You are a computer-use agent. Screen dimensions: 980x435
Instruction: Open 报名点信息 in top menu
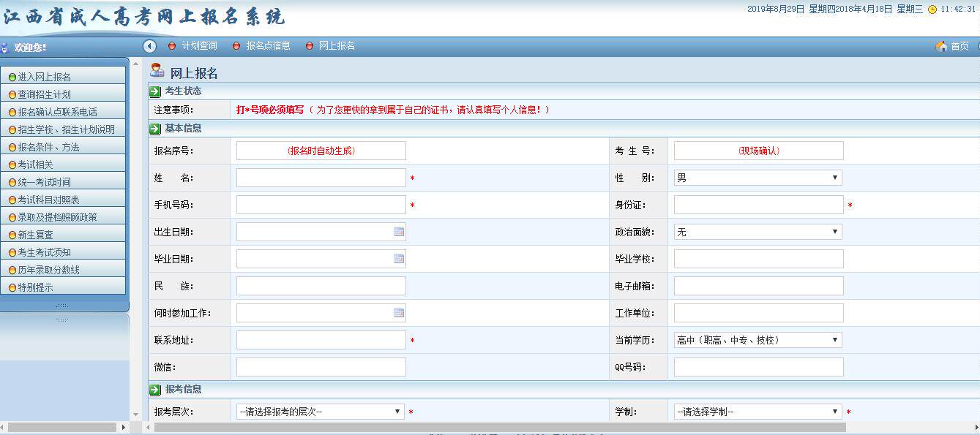click(x=269, y=46)
